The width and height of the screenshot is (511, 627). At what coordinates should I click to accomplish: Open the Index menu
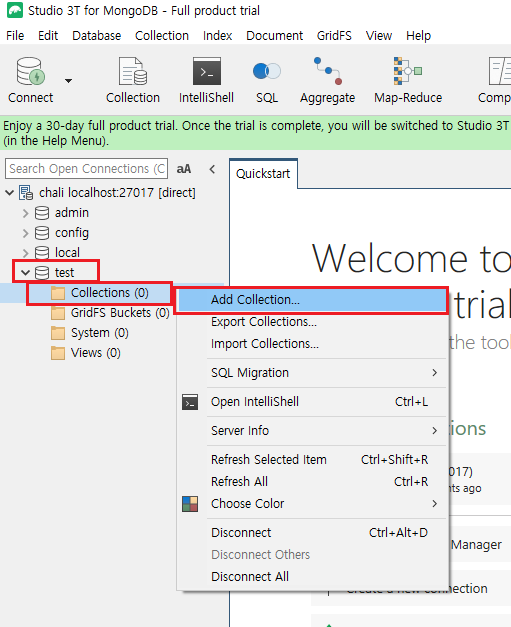click(217, 36)
